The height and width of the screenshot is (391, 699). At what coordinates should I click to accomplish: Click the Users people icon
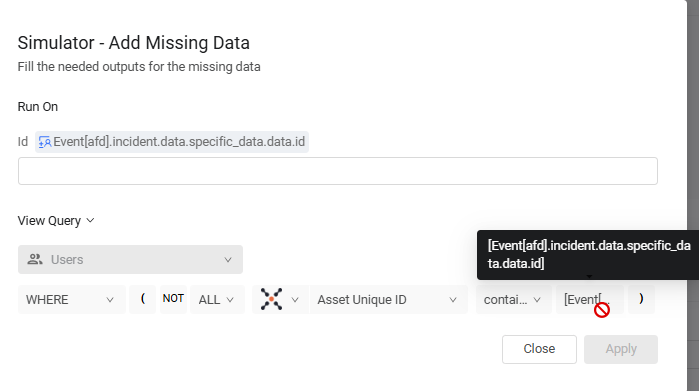[35, 259]
